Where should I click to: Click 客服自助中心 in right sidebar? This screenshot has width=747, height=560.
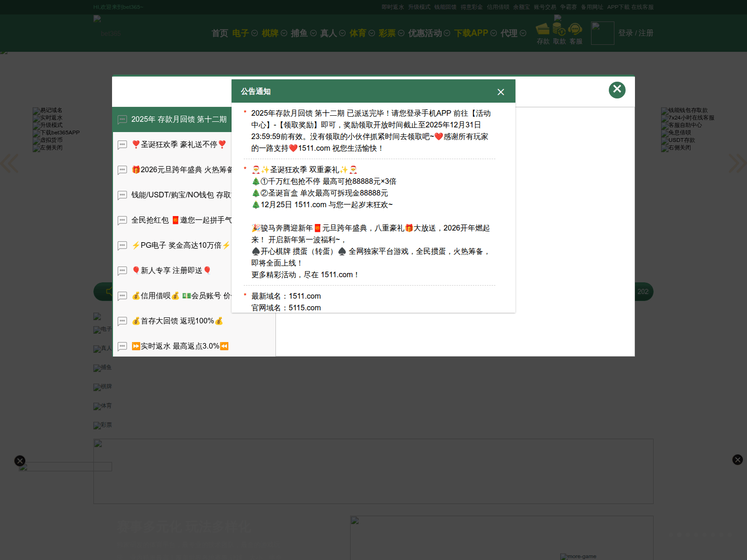point(682,126)
